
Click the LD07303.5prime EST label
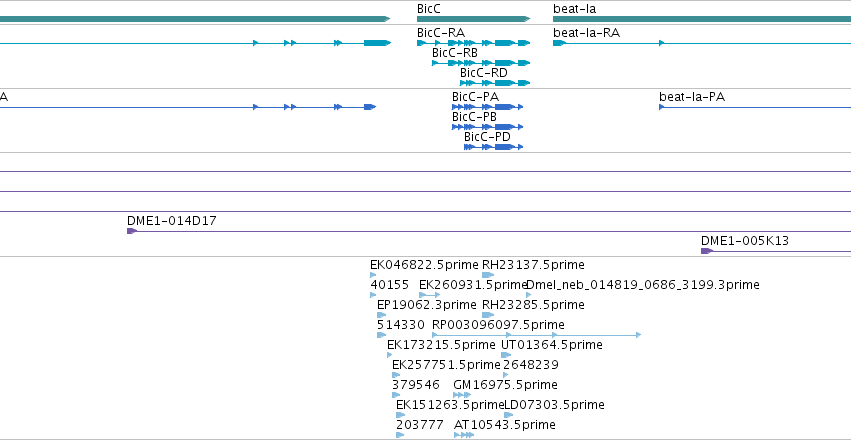pyautogui.click(x=554, y=405)
